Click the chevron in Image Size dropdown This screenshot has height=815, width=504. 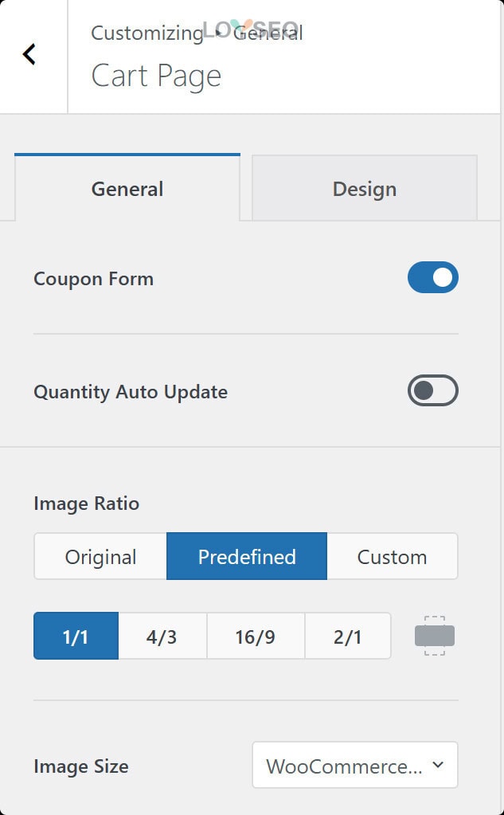click(x=437, y=765)
